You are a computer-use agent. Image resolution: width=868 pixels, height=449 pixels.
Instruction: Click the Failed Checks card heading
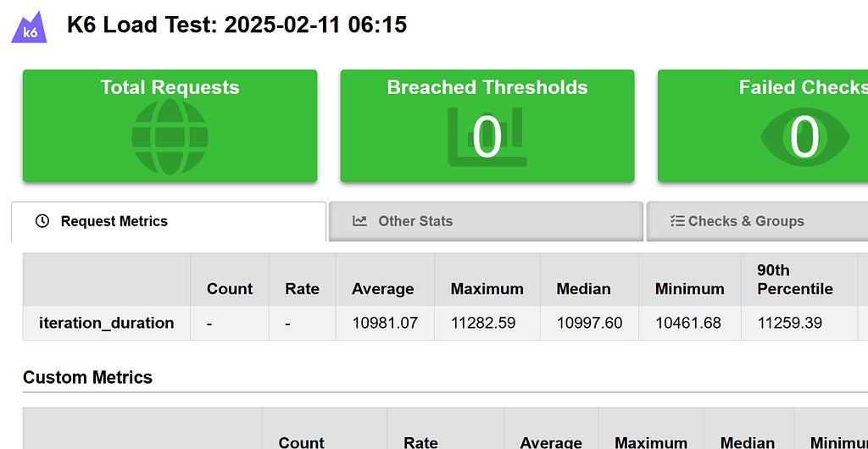click(804, 87)
